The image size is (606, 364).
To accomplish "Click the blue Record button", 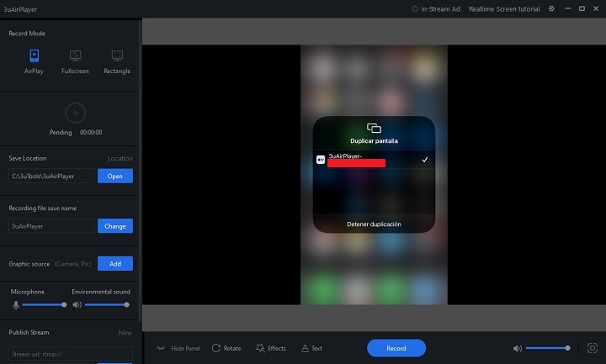I will pos(396,348).
